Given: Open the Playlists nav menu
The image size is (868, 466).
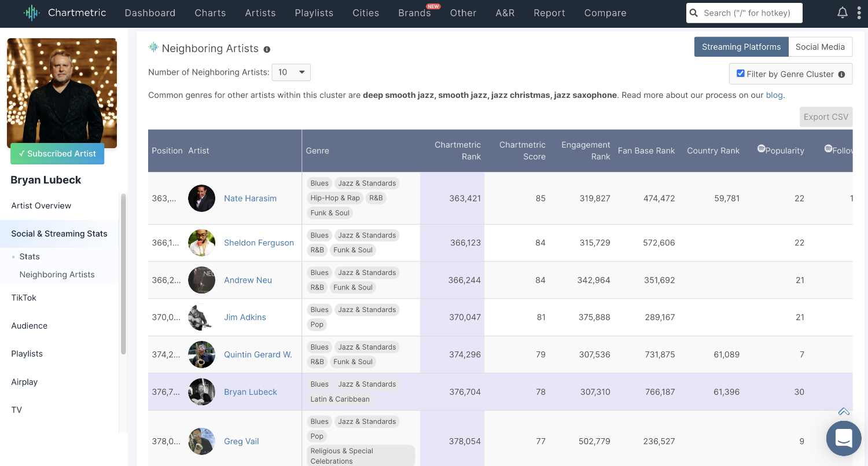Looking at the screenshot, I should 314,13.
